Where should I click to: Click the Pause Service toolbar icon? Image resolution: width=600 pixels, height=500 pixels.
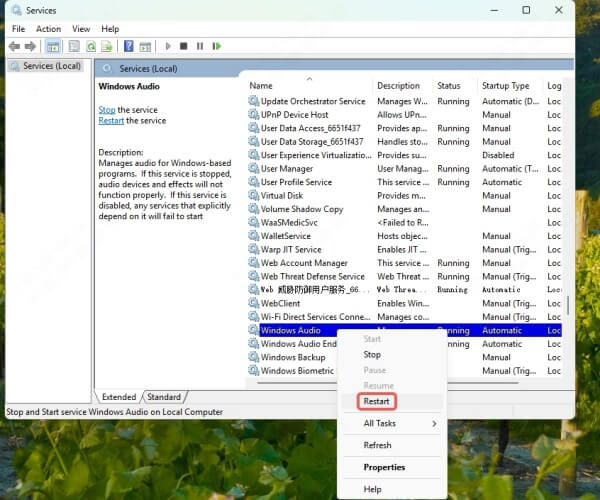pos(200,46)
